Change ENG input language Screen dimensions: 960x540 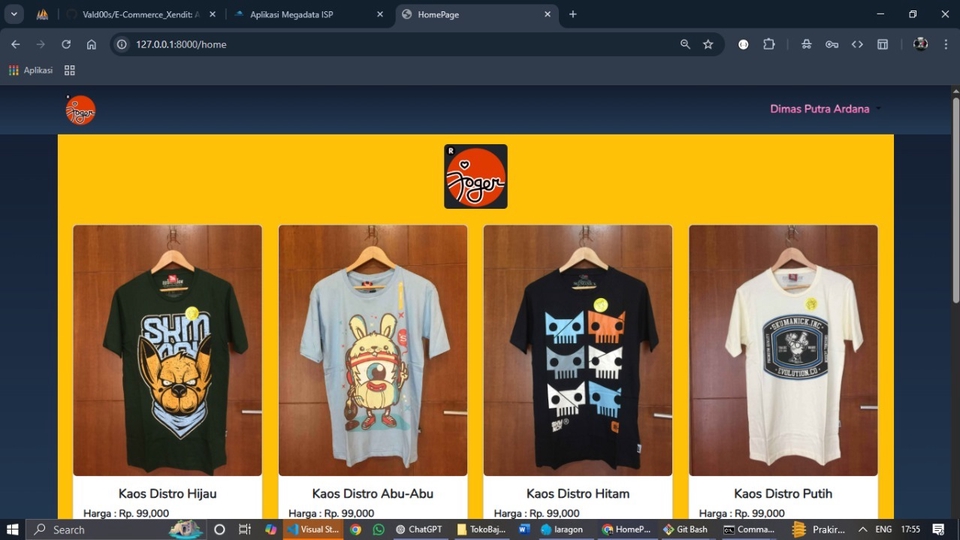[x=883, y=530]
